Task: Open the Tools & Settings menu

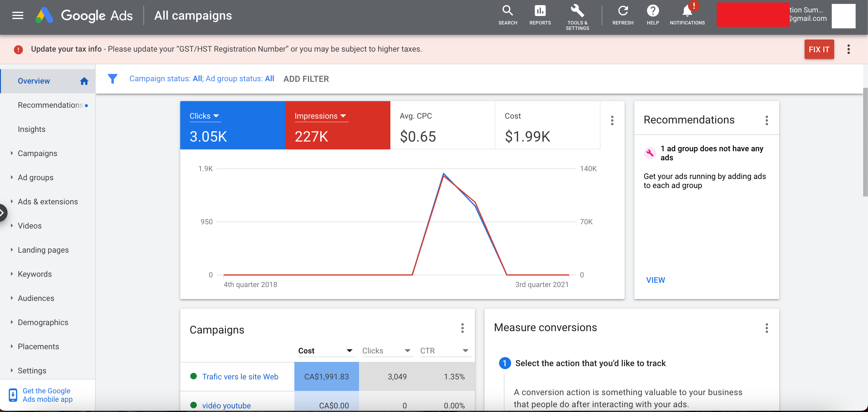Action: pyautogui.click(x=577, y=15)
